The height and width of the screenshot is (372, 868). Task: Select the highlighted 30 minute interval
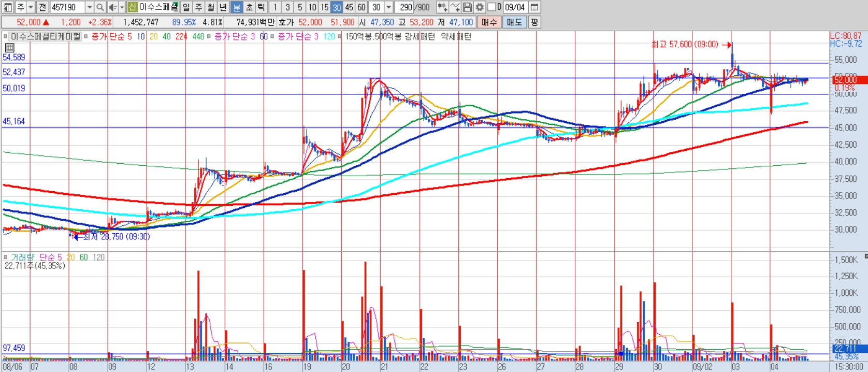pos(337,7)
